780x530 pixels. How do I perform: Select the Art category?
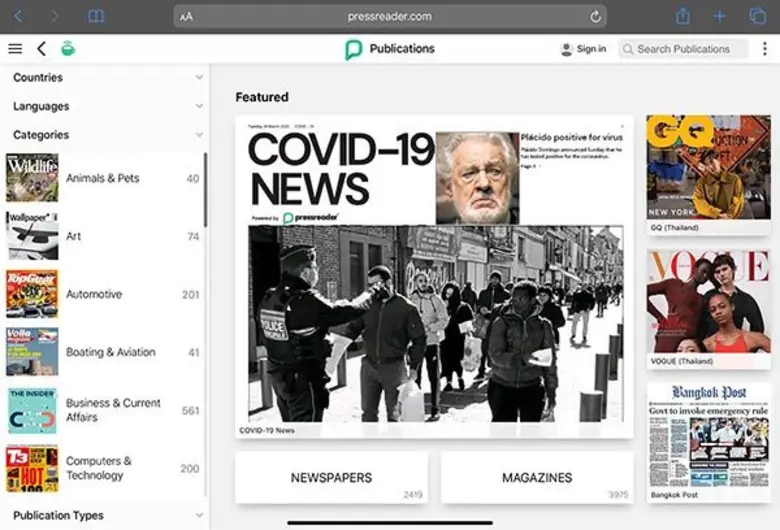pyautogui.click(x=102, y=236)
